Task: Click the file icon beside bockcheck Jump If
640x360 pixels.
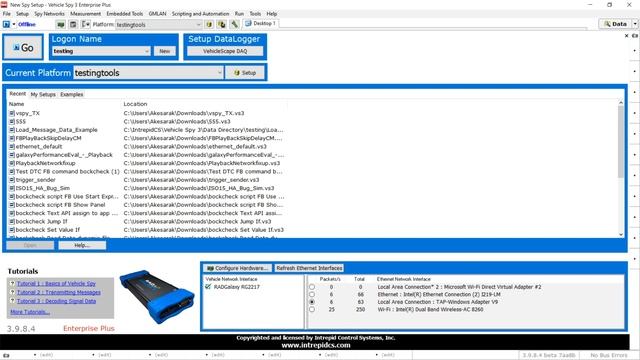Action: [x=12, y=221]
